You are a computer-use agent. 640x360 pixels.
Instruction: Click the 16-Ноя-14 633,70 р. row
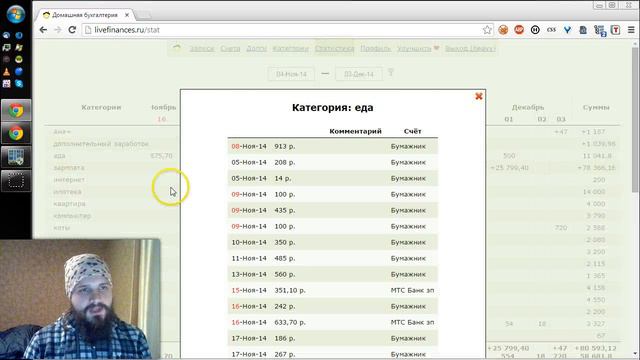[333, 322]
